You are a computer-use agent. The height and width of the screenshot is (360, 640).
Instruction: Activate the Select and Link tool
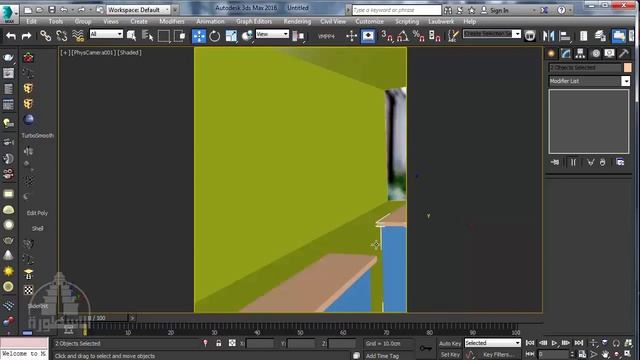[45, 36]
